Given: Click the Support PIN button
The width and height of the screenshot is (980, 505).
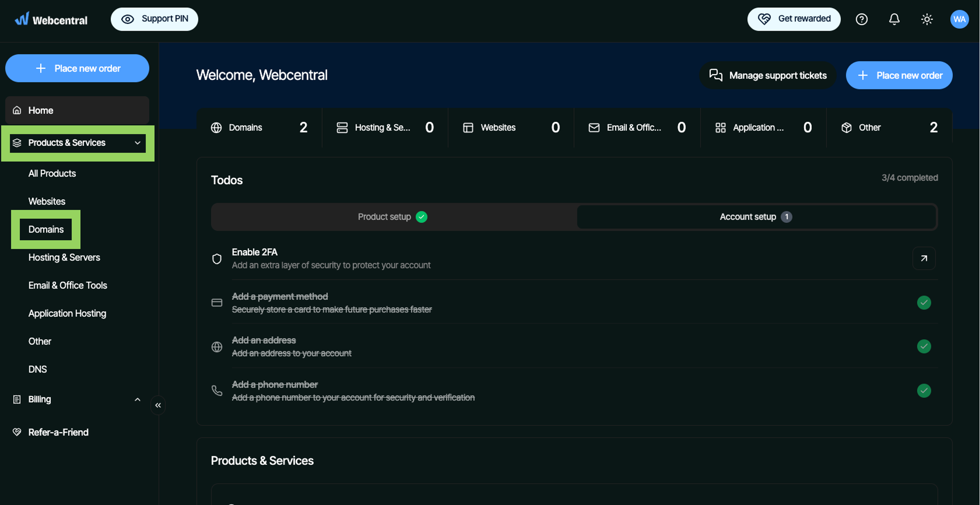Looking at the screenshot, I should (154, 19).
